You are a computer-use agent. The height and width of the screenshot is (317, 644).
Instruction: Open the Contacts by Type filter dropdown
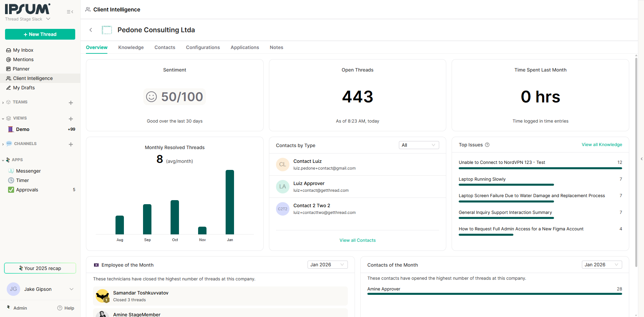(x=419, y=145)
